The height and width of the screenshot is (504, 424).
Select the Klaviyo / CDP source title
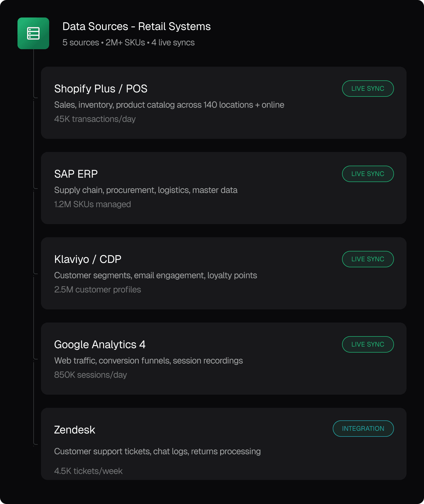coord(88,259)
